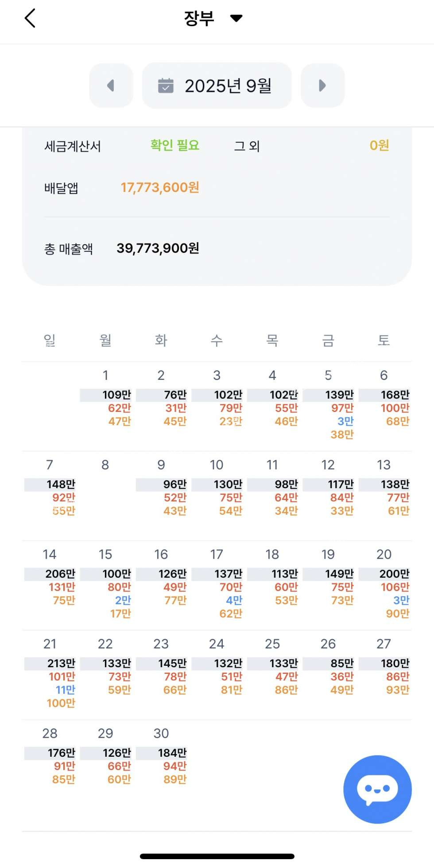Tap the 총 매출액 total 39,773,900원
The height and width of the screenshot is (868, 434).
click(158, 248)
